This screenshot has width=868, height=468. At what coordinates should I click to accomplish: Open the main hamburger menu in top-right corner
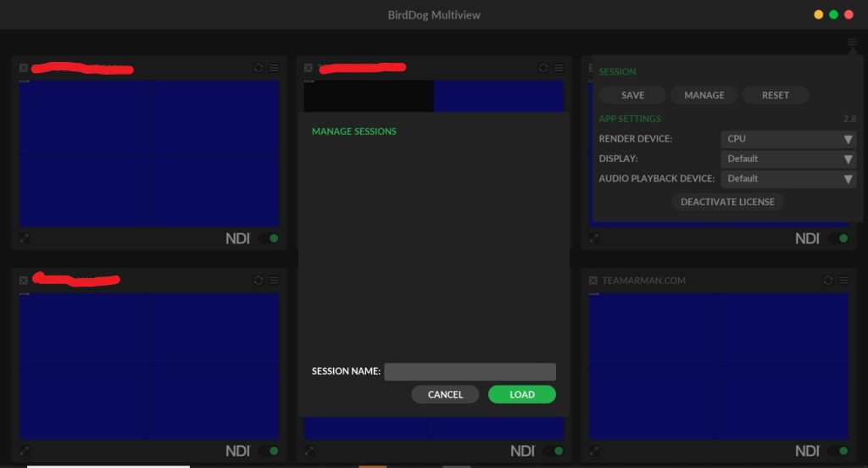[x=852, y=42]
